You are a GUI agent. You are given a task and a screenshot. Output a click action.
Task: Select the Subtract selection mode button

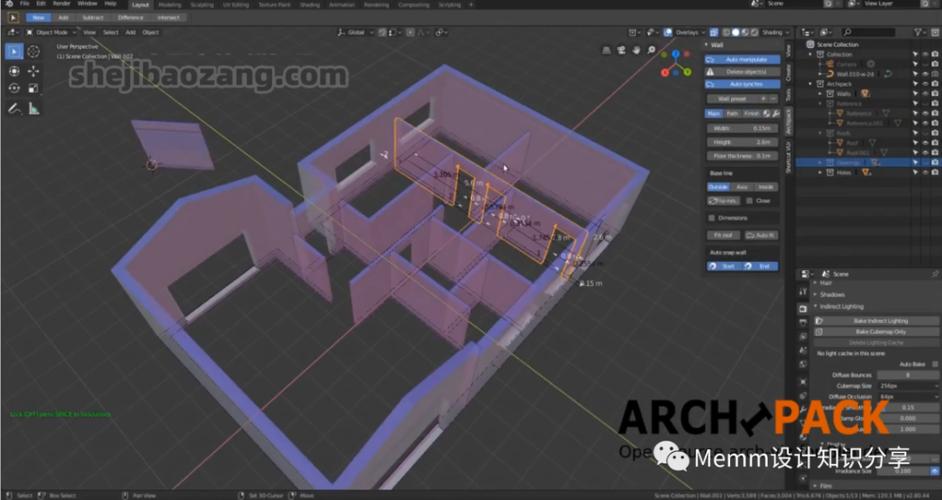[x=93, y=17]
